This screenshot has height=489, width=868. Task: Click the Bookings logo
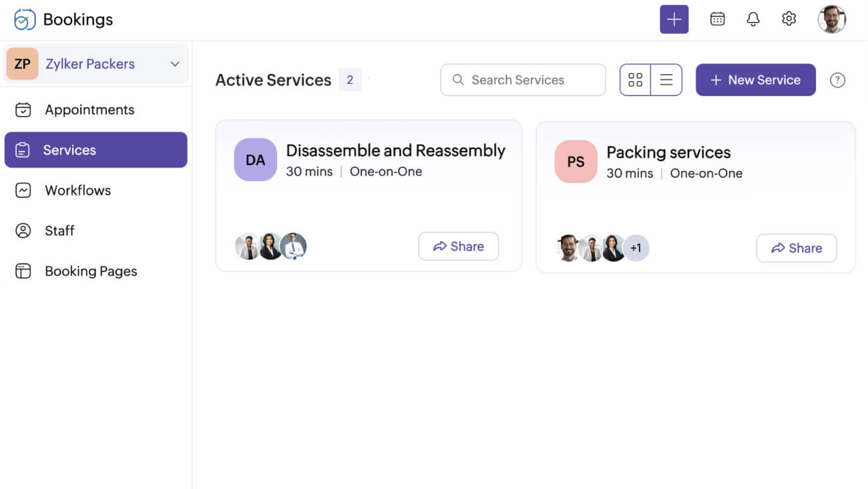63,19
